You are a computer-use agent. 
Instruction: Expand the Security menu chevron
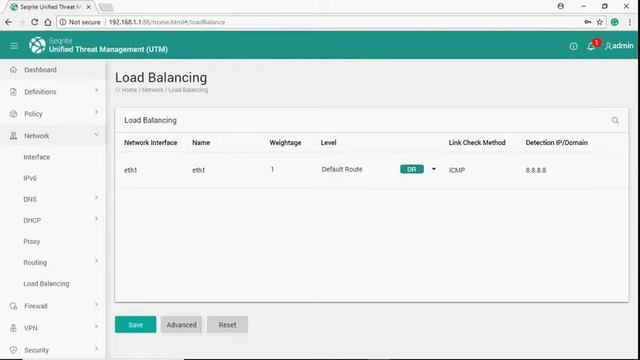click(x=96, y=349)
